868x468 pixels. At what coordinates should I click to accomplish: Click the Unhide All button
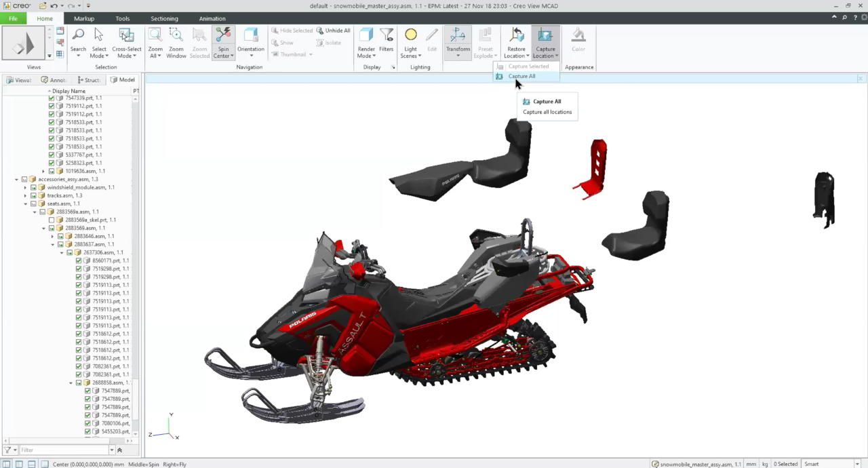pyautogui.click(x=333, y=31)
